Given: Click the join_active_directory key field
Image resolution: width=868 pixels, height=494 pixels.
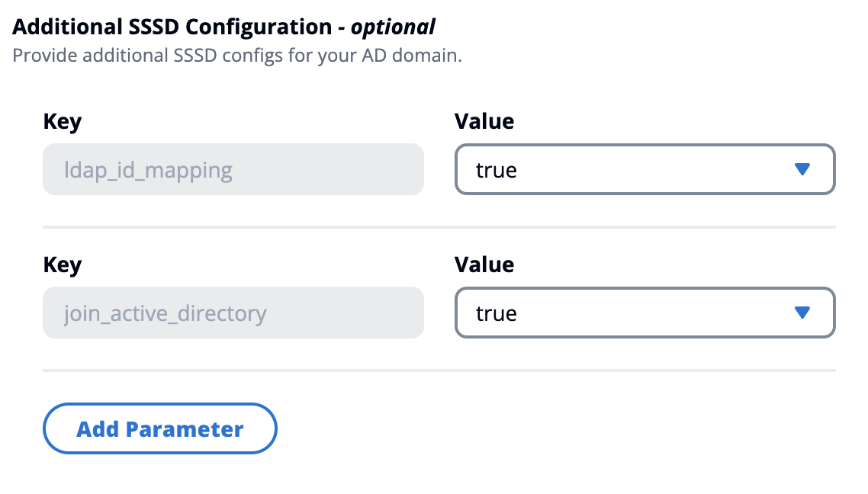Looking at the screenshot, I should point(233,313).
